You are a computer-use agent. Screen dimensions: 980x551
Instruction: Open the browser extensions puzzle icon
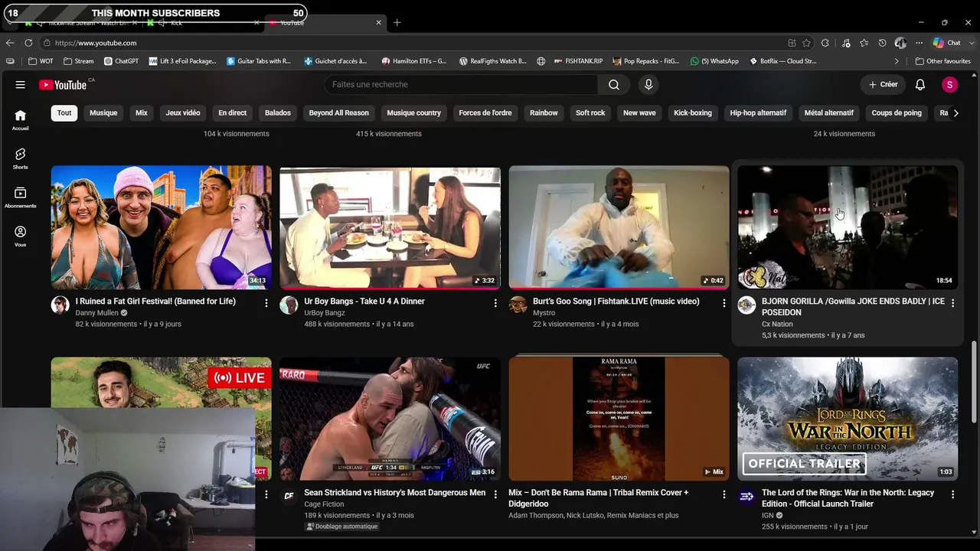(x=825, y=43)
